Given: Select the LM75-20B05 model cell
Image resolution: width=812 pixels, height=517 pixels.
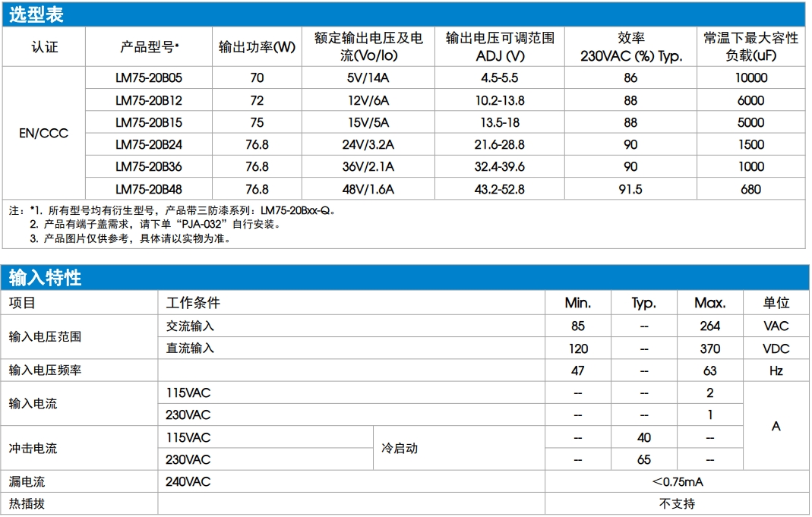Looking at the screenshot, I should point(149,78).
